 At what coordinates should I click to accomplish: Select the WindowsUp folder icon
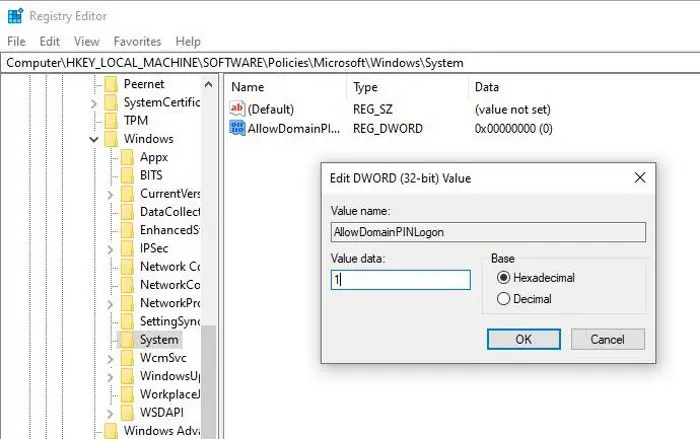coord(127,376)
